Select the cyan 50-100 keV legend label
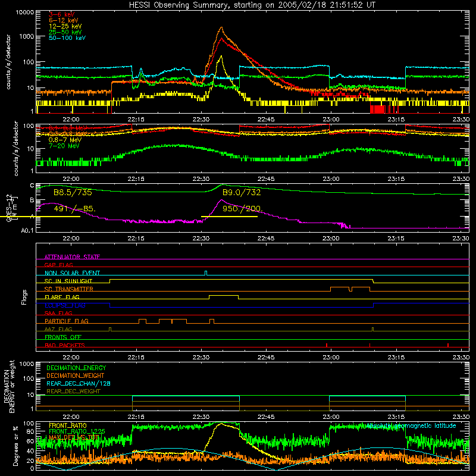 coord(67,38)
